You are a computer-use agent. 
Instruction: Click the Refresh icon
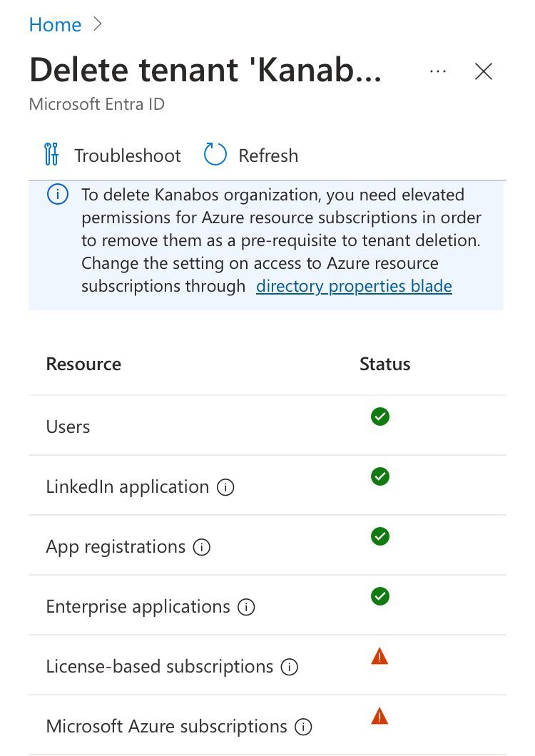click(214, 154)
